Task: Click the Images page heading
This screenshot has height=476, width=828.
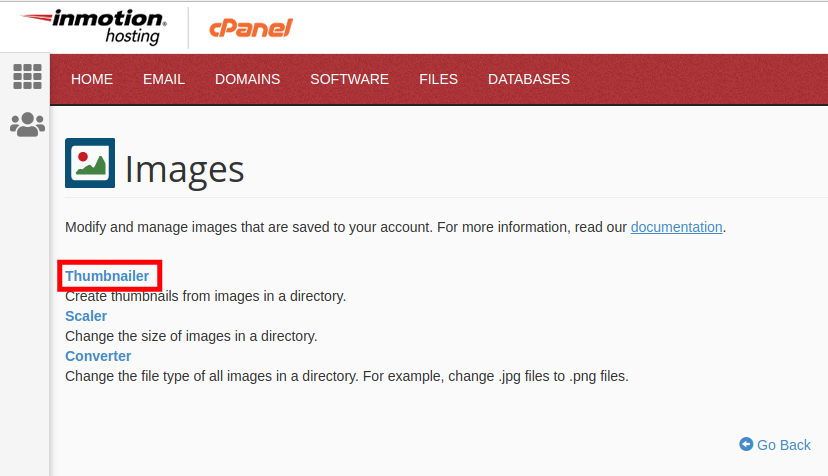Action: pyautogui.click(x=184, y=168)
